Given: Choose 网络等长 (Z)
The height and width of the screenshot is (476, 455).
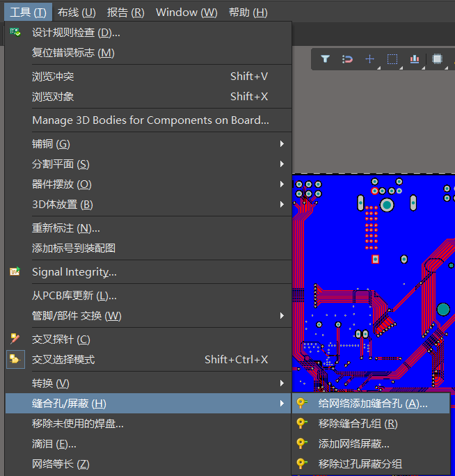Looking at the screenshot, I should tap(148, 464).
